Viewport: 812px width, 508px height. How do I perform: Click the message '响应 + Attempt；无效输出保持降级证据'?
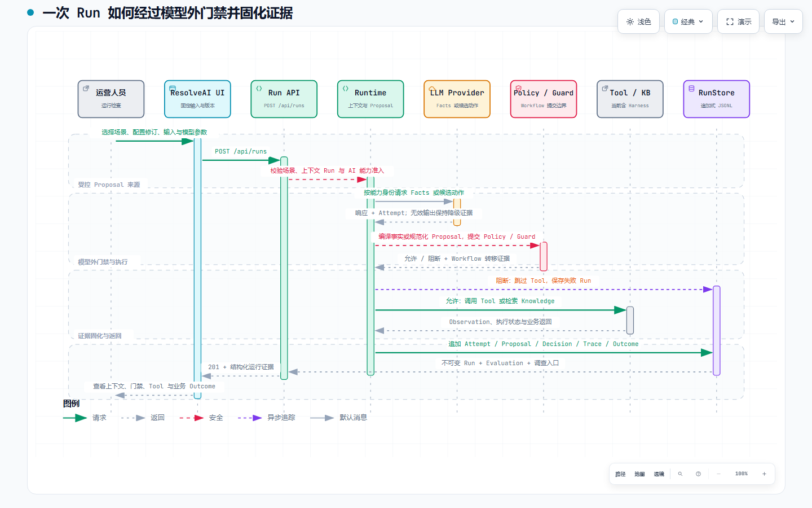pos(414,213)
